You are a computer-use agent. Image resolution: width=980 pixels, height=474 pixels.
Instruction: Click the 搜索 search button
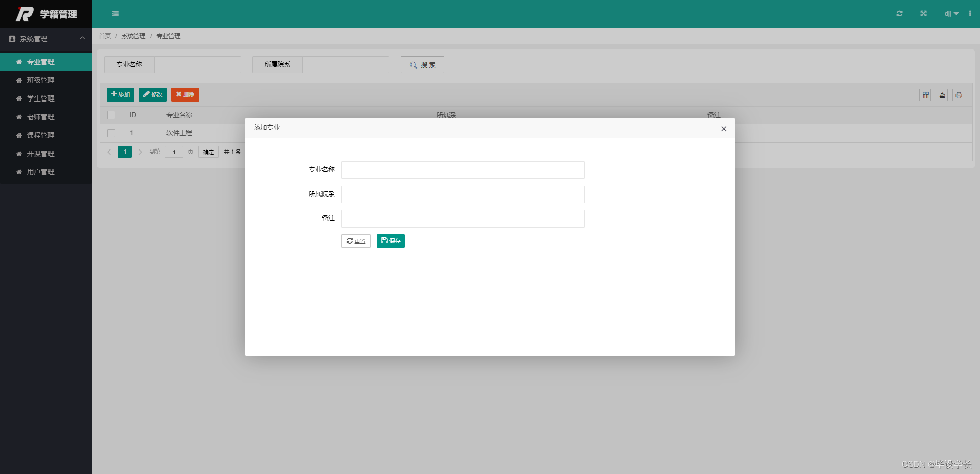(422, 65)
